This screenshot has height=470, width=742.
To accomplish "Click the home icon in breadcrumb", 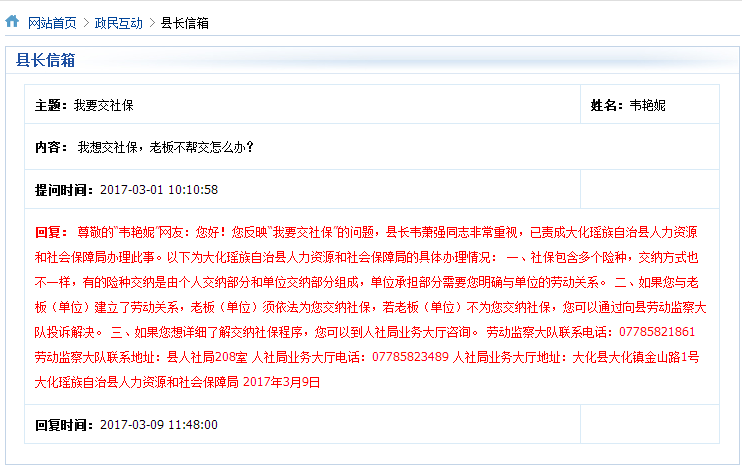I will coord(13,21).
